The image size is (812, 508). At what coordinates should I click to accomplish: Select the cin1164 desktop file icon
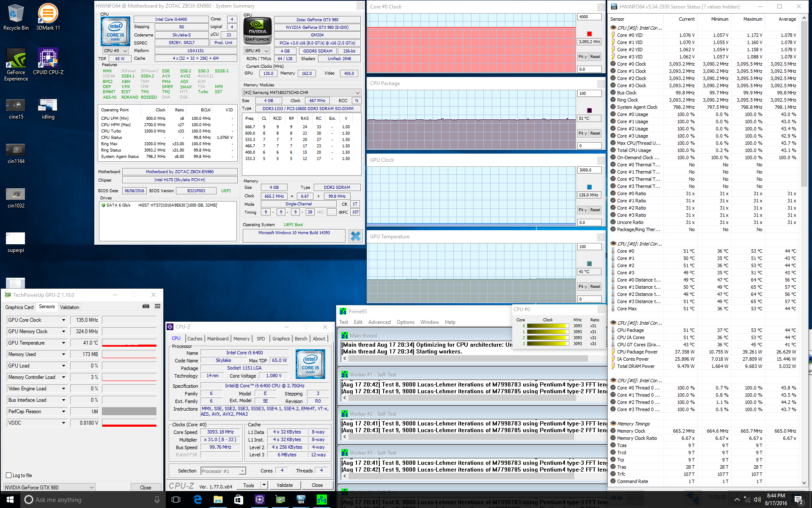pyautogui.click(x=16, y=154)
